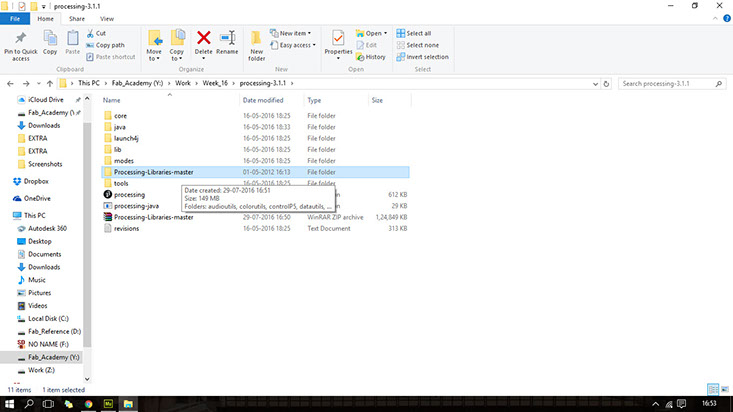
Task: Select This PC in navigation pane
Action: (35, 216)
